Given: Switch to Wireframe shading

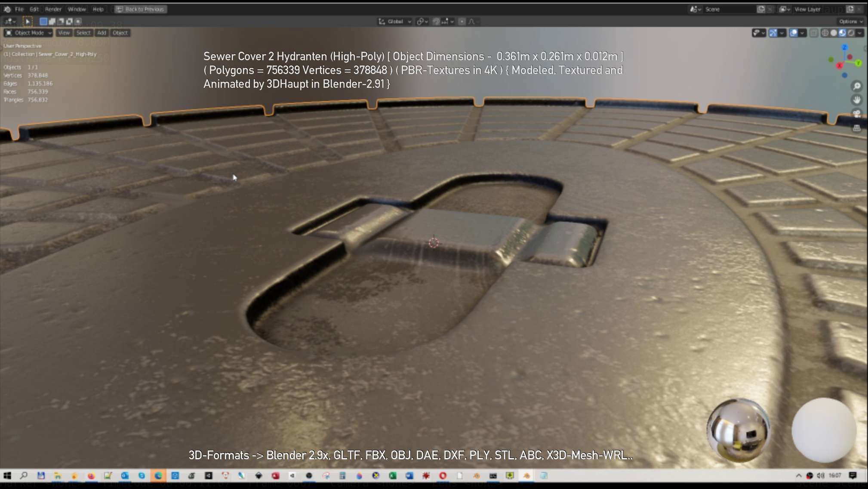Looking at the screenshot, I should click(825, 33).
